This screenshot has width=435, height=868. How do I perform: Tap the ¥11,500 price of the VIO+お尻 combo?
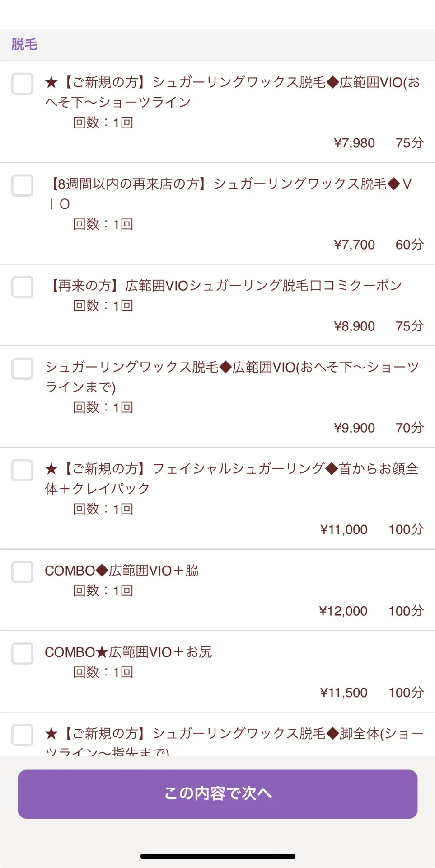point(343,693)
